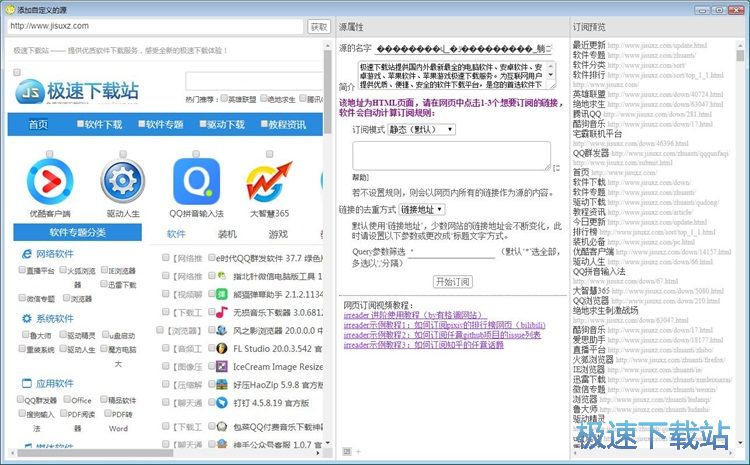Click the small icon at bottom of 源属性 panel
This screenshot has width=750, height=465.
(x=347, y=451)
